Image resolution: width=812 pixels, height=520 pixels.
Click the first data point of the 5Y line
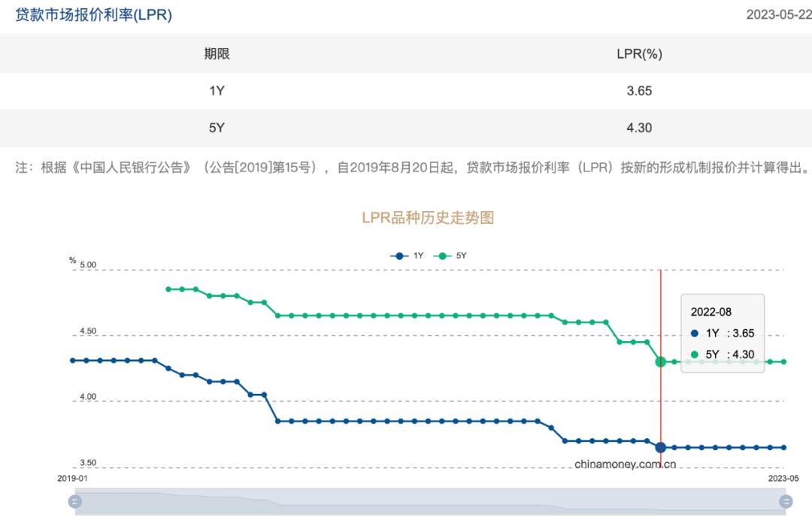tap(168, 289)
